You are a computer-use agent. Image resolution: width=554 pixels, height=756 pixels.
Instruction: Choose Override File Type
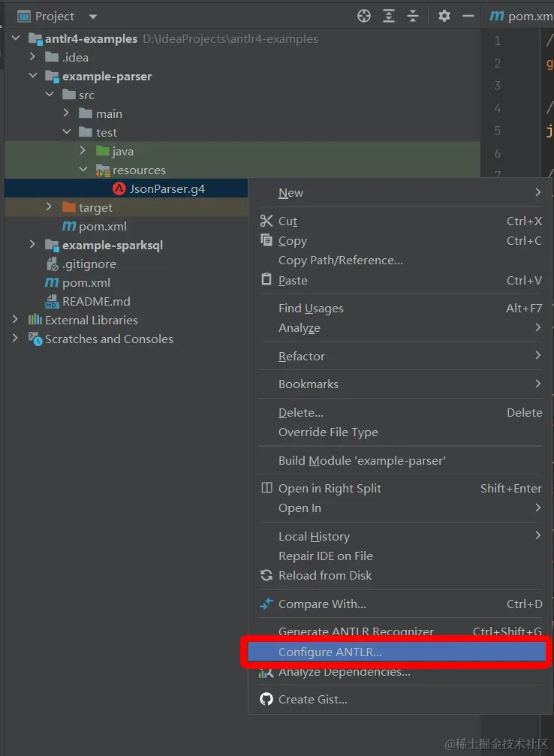click(x=400, y=432)
